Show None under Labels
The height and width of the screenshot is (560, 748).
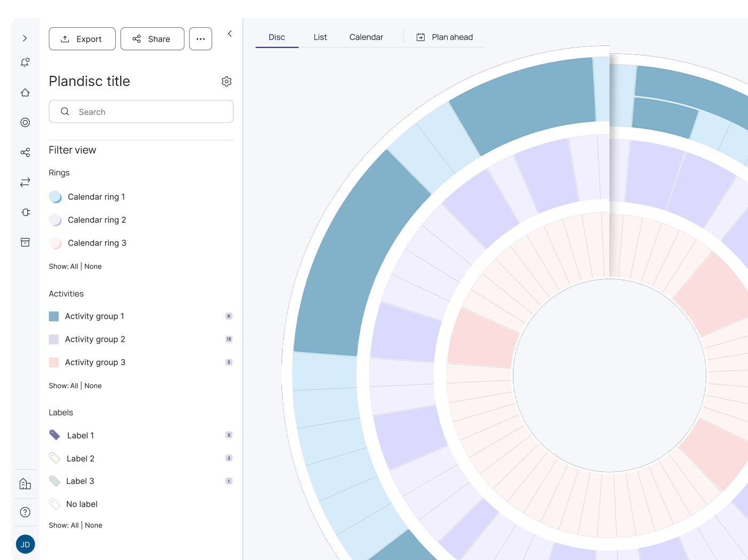(x=93, y=525)
